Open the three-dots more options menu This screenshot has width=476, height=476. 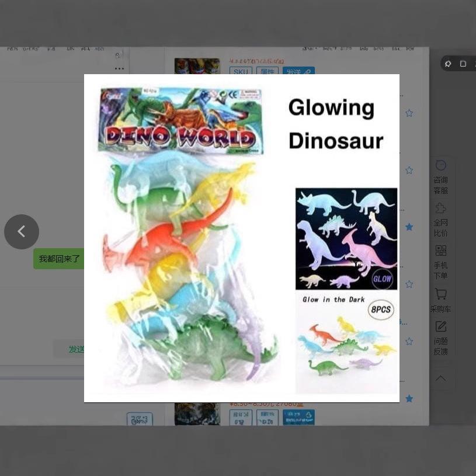coord(119,69)
